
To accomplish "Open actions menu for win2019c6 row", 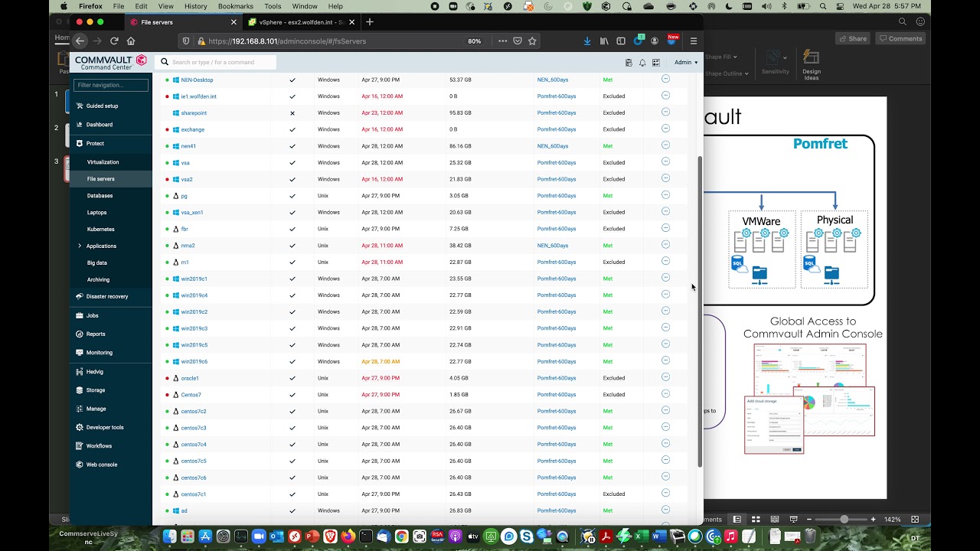I will [665, 360].
